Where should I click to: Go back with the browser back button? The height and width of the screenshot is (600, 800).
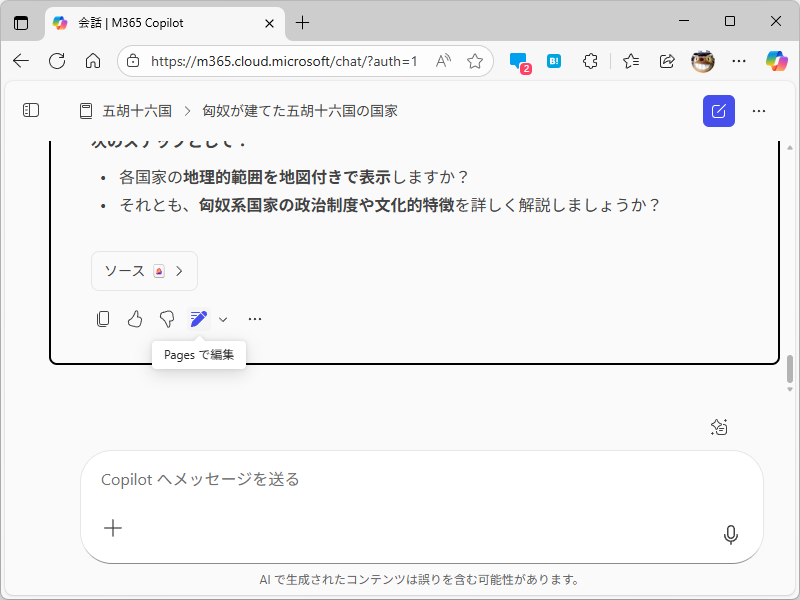tap(20, 61)
